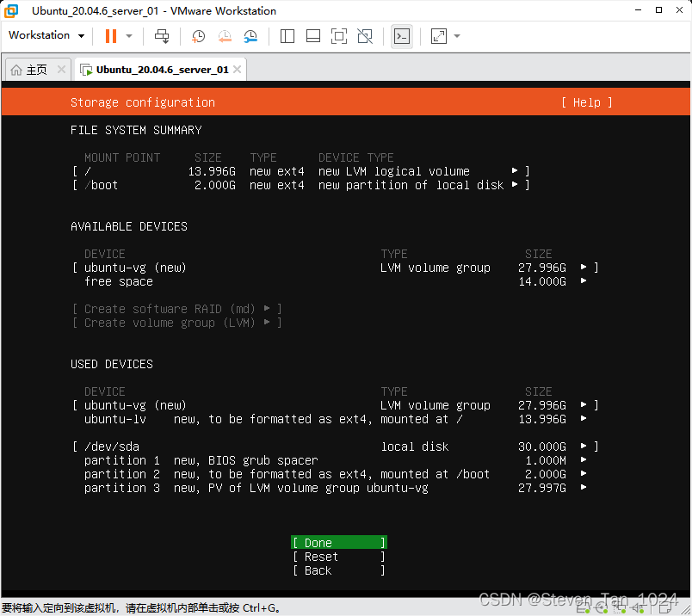
Task: Open options for the ubuntu-lv logical volume
Action: click(336, 419)
